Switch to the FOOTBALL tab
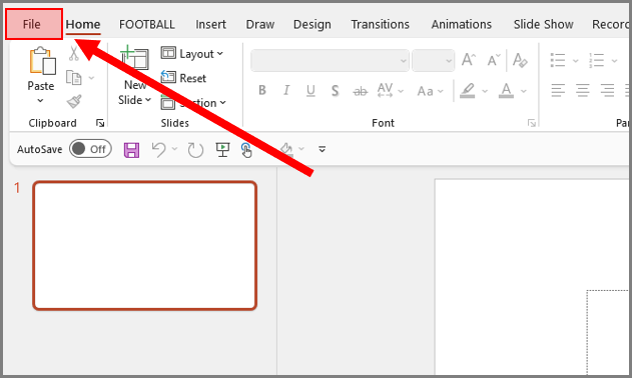Screen dimensions: 632x378 tap(147, 24)
